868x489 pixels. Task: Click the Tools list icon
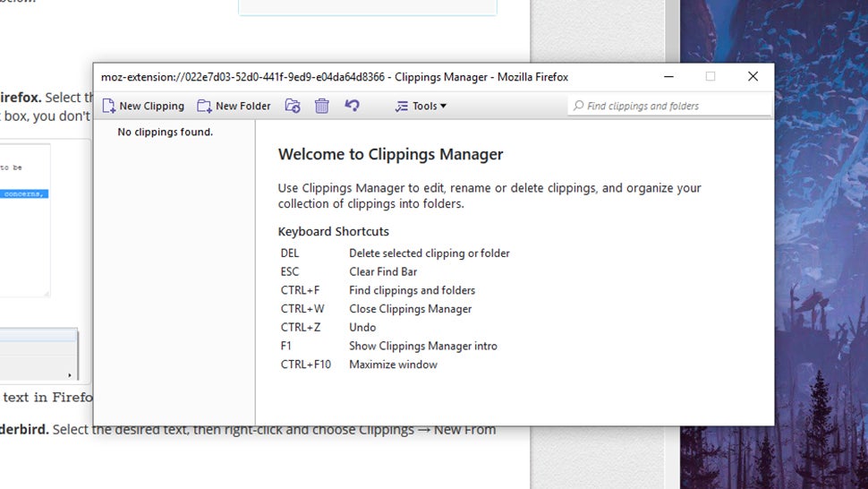[402, 106]
